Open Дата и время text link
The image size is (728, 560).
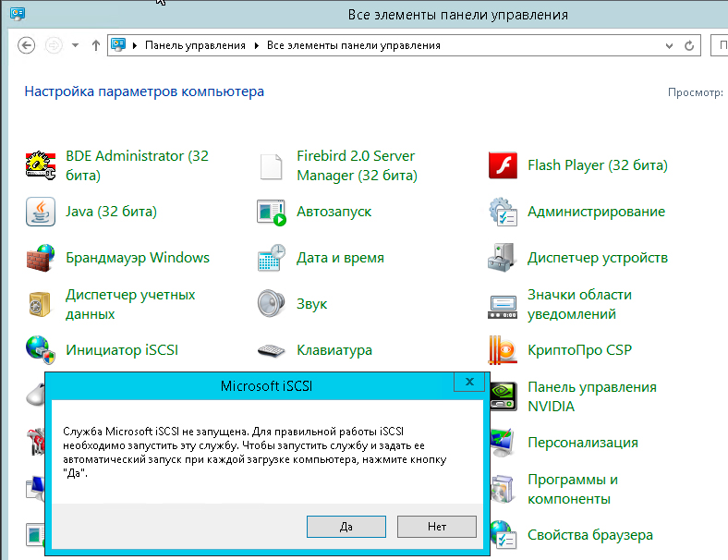(x=340, y=258)
